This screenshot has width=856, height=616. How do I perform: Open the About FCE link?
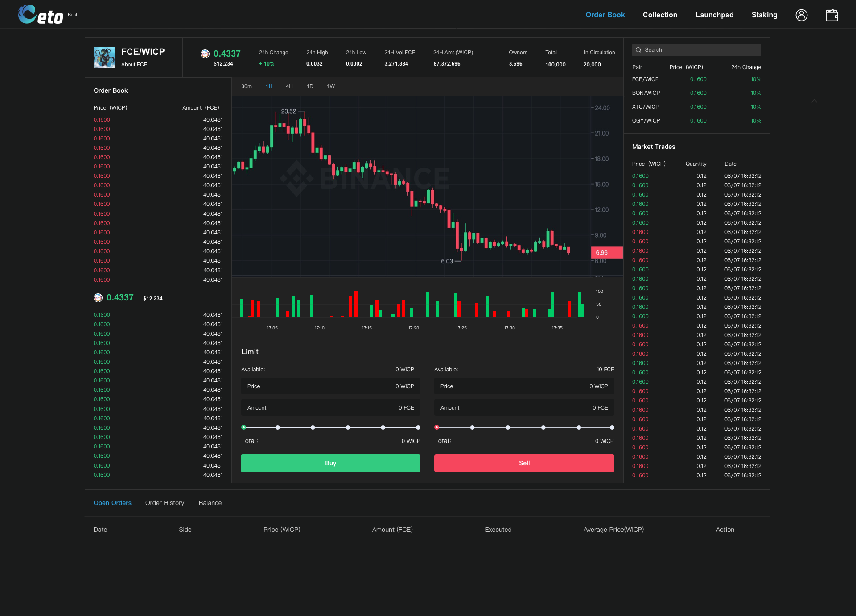[x=134, y=65]
